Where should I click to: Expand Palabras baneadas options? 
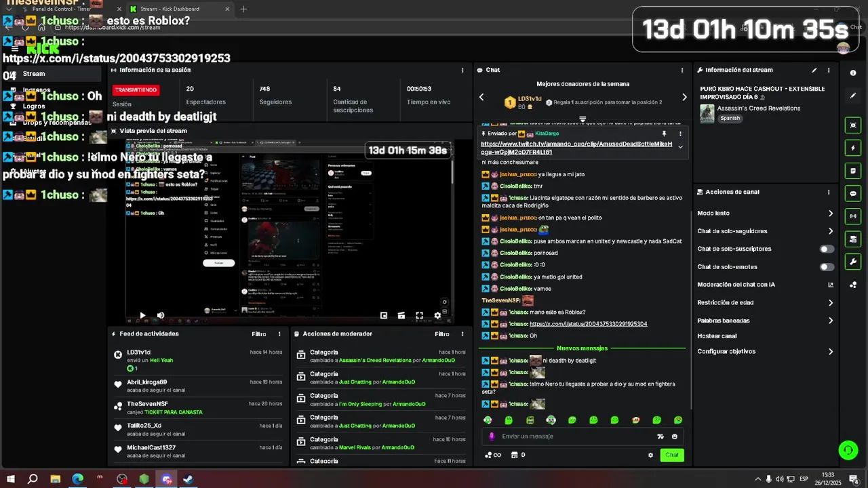pos(831,321)
